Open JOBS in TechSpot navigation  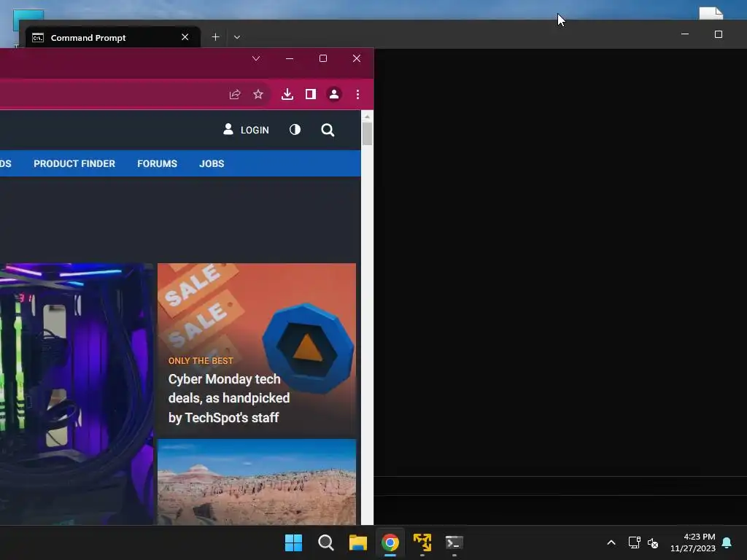tap(212, 163)
